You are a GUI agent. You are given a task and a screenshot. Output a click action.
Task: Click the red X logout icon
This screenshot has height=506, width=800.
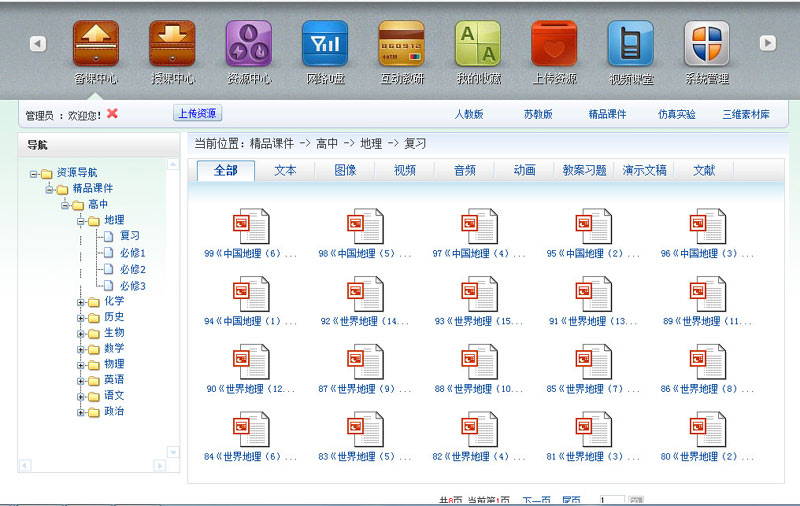point(112,114)
